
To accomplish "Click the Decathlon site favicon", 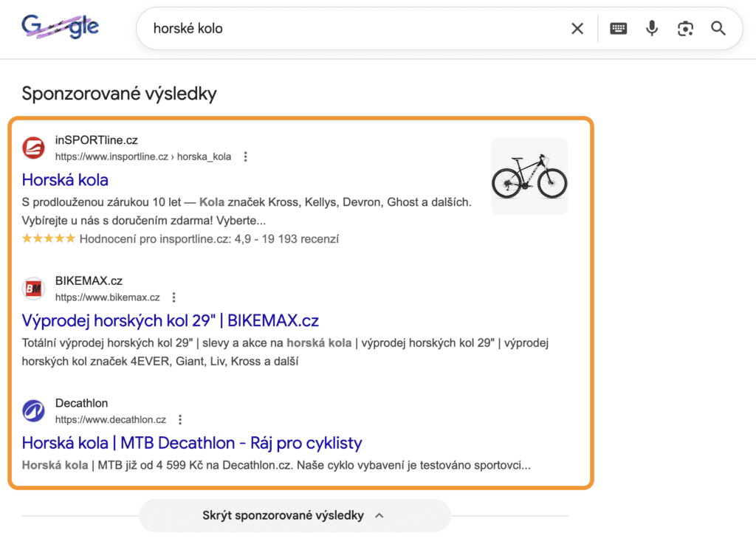I will pyautogui.click(x=33, y=410).
